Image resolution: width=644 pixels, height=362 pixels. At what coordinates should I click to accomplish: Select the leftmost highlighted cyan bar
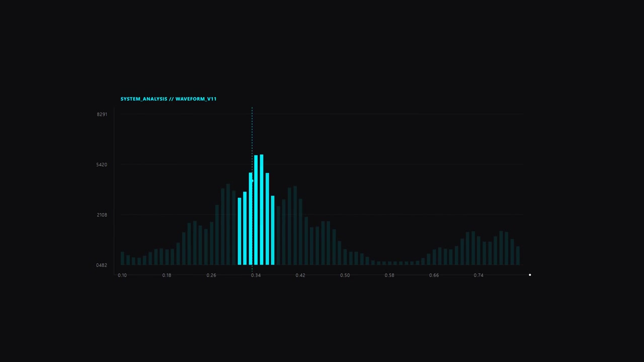click(x=239, y=231)
